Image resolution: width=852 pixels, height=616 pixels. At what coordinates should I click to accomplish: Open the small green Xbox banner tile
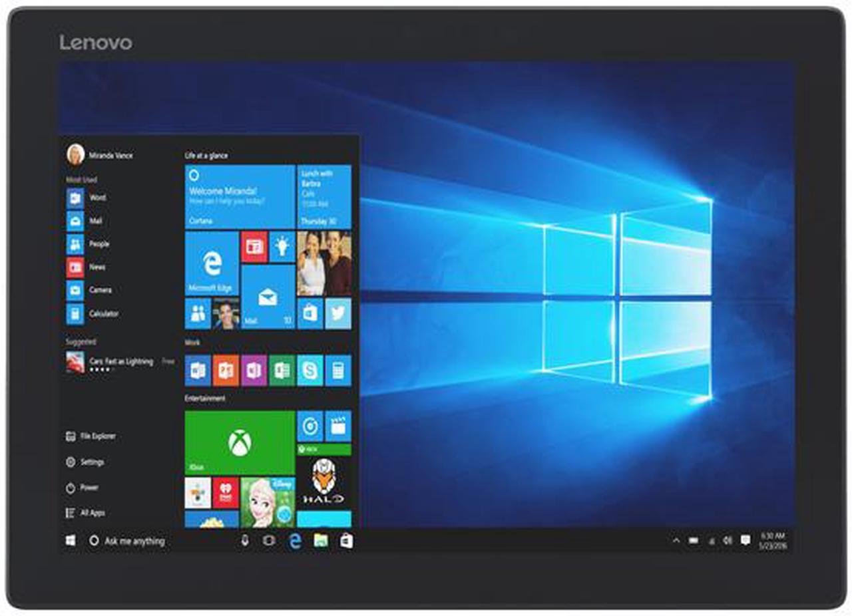[324, 449]
